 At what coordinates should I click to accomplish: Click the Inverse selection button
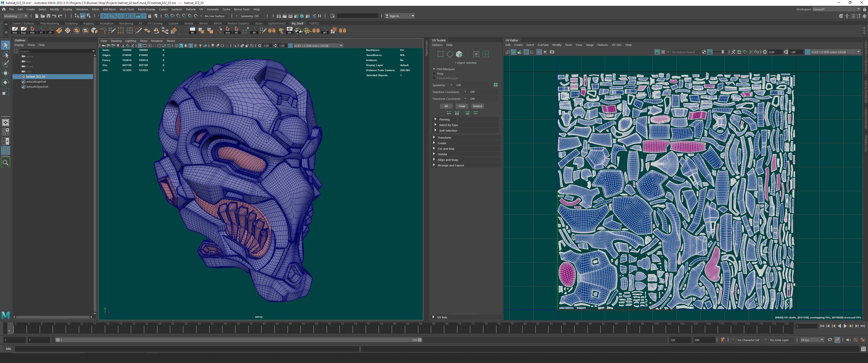click(477, 106)
